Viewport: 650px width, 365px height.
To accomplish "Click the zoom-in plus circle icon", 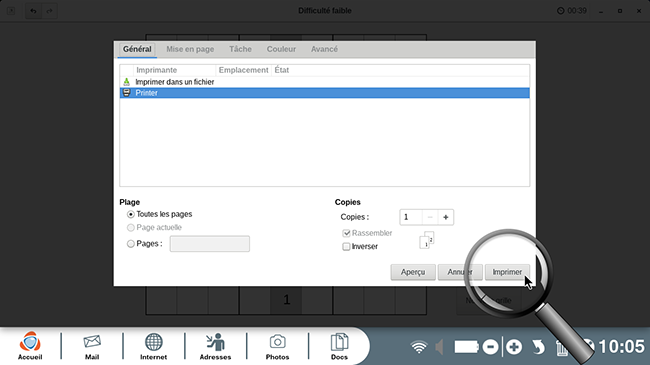I will coord(514,347).
